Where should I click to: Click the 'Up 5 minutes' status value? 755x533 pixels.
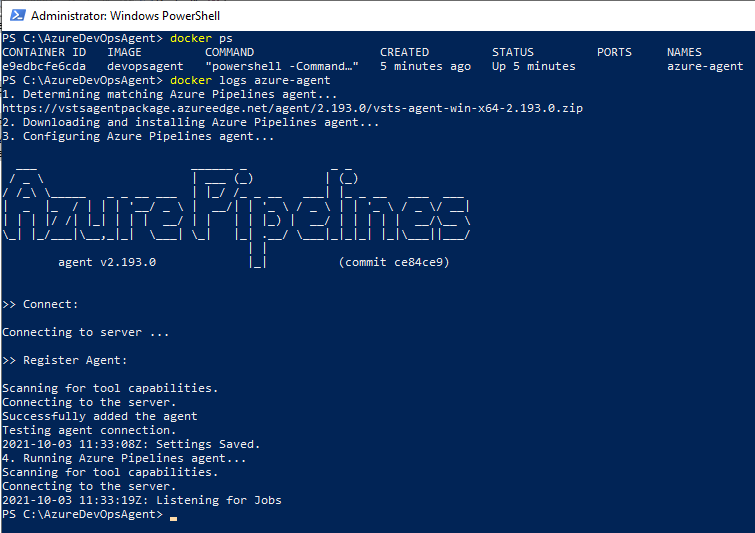tap(534, 66)
